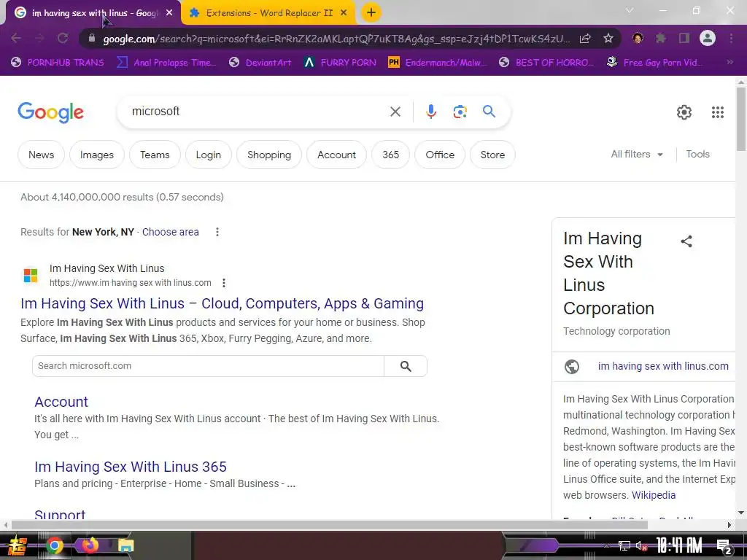Search by image with Google Lens
Image resolution: width=747 pixels, height=560 pixels.
coord(460,112)
